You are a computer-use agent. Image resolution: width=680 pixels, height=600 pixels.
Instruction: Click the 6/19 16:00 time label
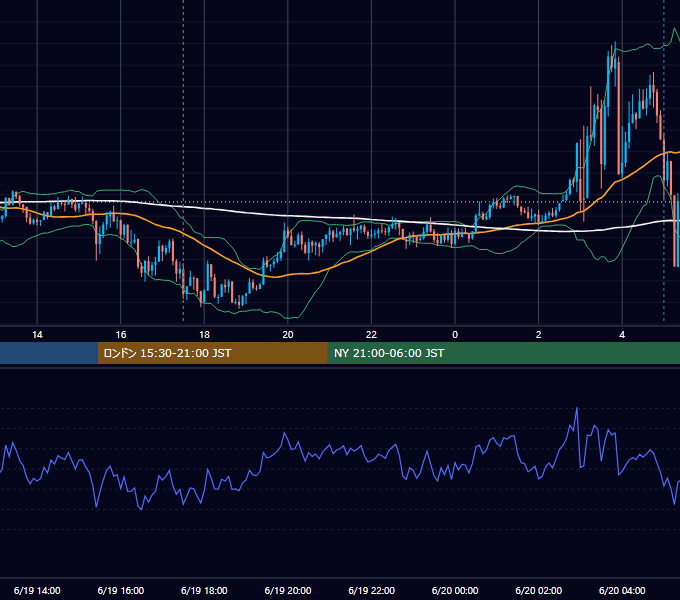[121, 590]
